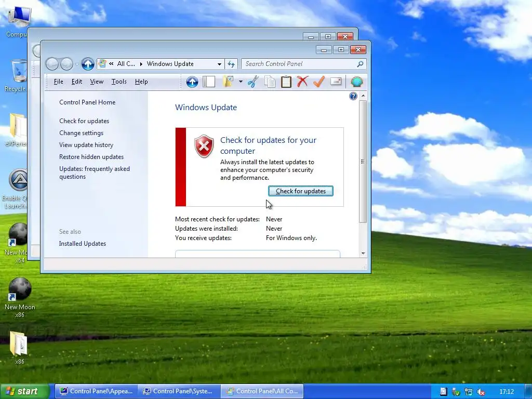Click the Forward navigation arrow button

66,64
